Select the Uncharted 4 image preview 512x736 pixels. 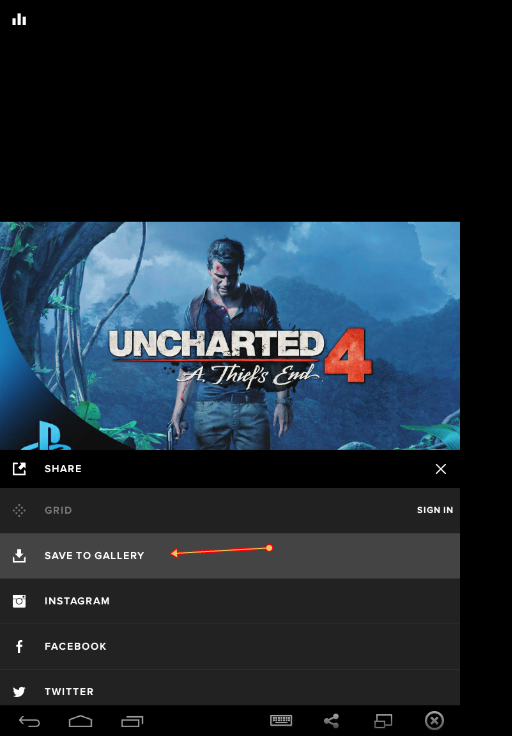230,336
